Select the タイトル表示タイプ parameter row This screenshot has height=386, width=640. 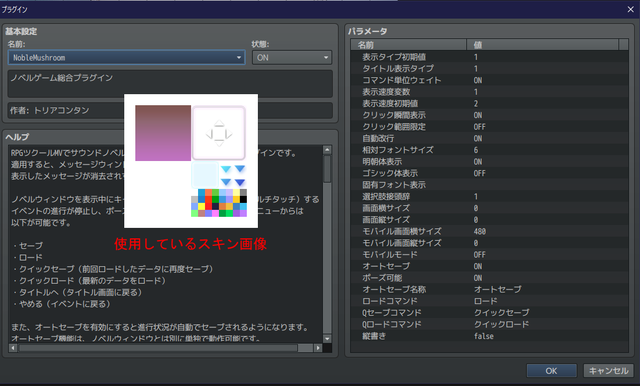489,69
